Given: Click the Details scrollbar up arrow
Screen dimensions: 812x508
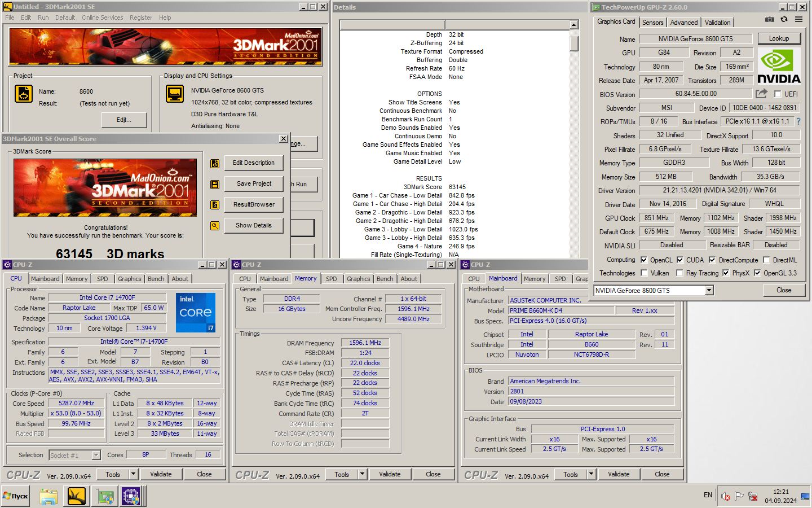Looking at the screenshot, I should tap(574, 25).
